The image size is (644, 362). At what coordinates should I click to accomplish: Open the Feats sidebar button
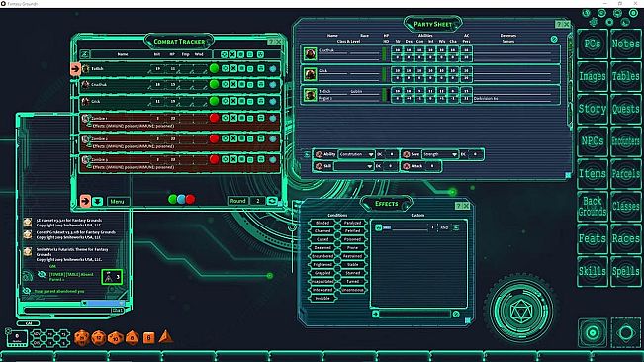coord(593,238)
